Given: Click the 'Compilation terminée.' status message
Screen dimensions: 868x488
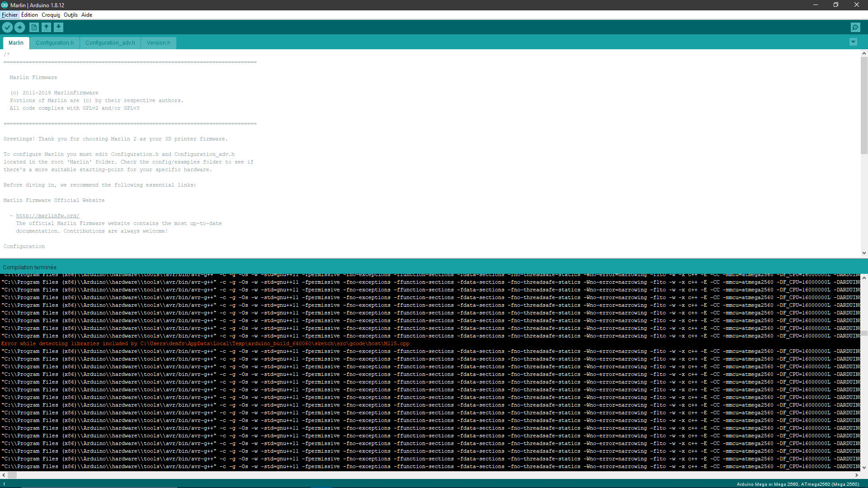Looking at the screenshot, I should coord(30,267).
